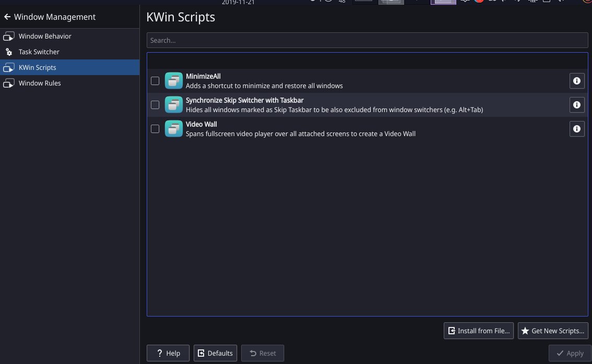Click Install from File button
The width and height of the screenshot is (592, 364).
click(478, 331)
